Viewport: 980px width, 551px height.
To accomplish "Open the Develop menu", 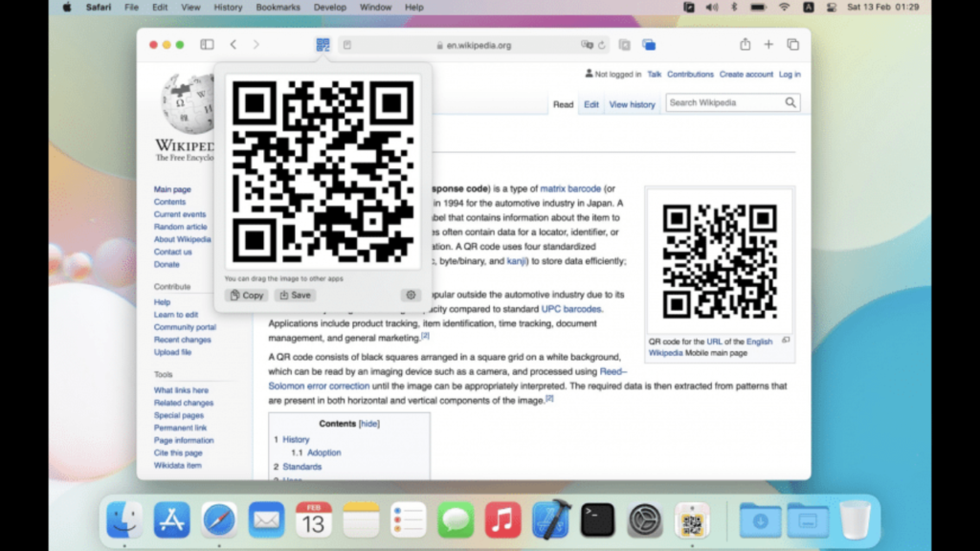I will point(330,7).
